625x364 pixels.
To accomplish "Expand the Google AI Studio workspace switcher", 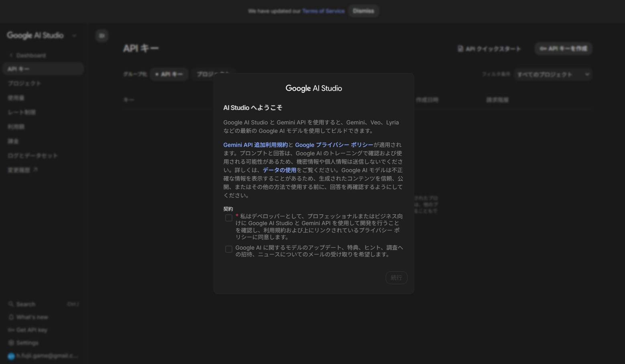I will (74, 35).
